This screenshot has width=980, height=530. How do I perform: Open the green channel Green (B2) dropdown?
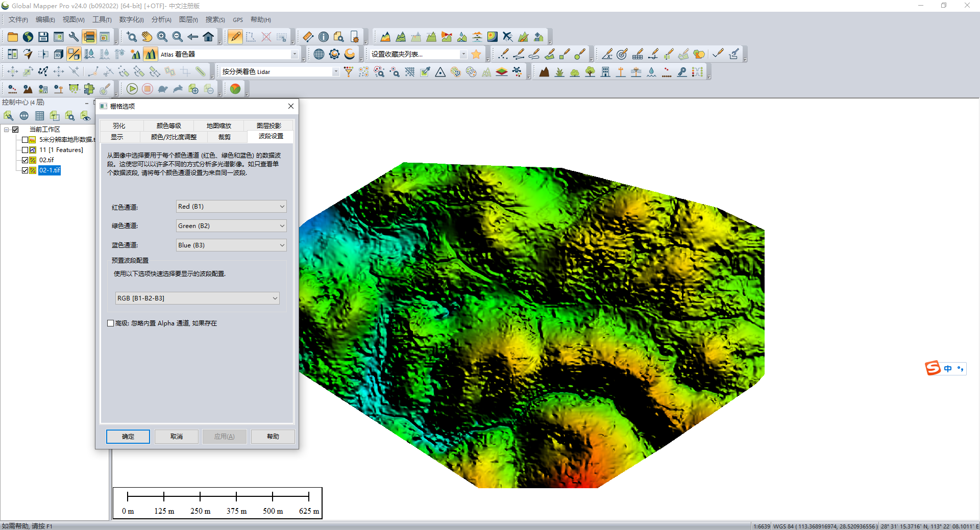pyautogui.click(x=231, y=226)
